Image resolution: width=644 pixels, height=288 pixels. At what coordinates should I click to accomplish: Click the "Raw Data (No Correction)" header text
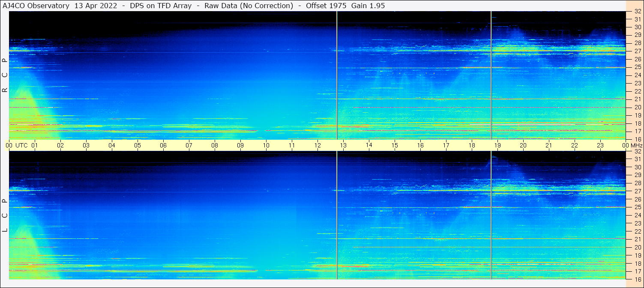(x=249, y=6)
